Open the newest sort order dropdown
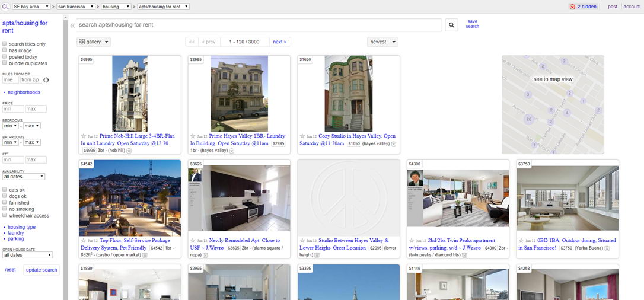This screenshot has height=300, width=644. [x=382, y=42]
